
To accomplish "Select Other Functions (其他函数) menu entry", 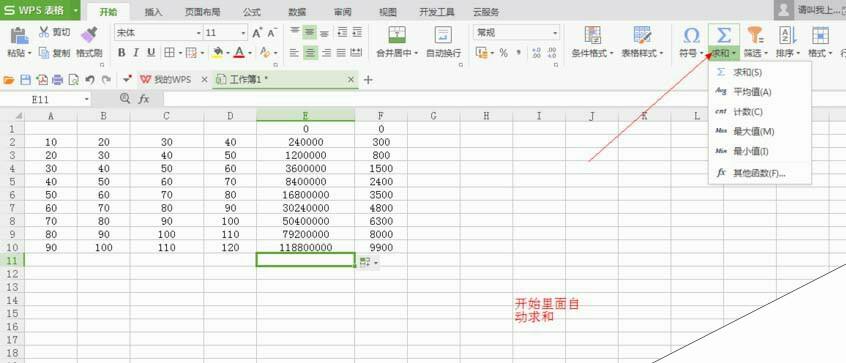I will [x=760, y=173].
